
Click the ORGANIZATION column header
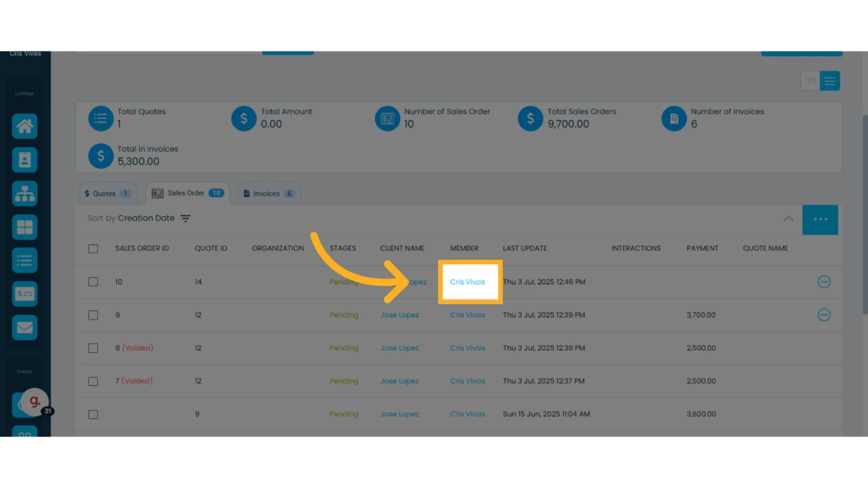coord(277,249)
